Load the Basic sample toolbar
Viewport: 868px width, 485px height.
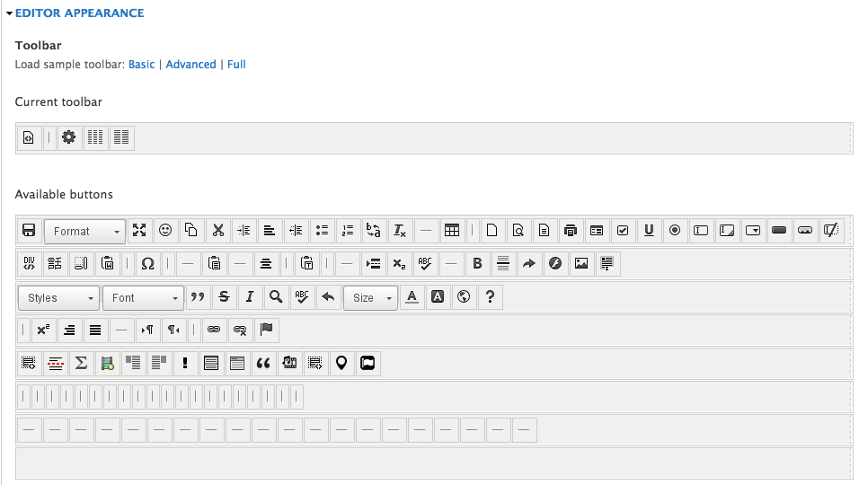[142, 64]
